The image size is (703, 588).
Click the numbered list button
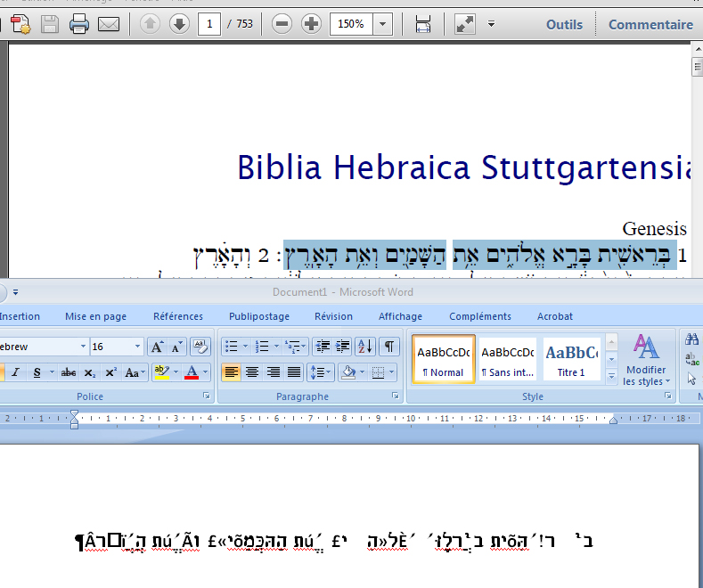coord(262,347)
